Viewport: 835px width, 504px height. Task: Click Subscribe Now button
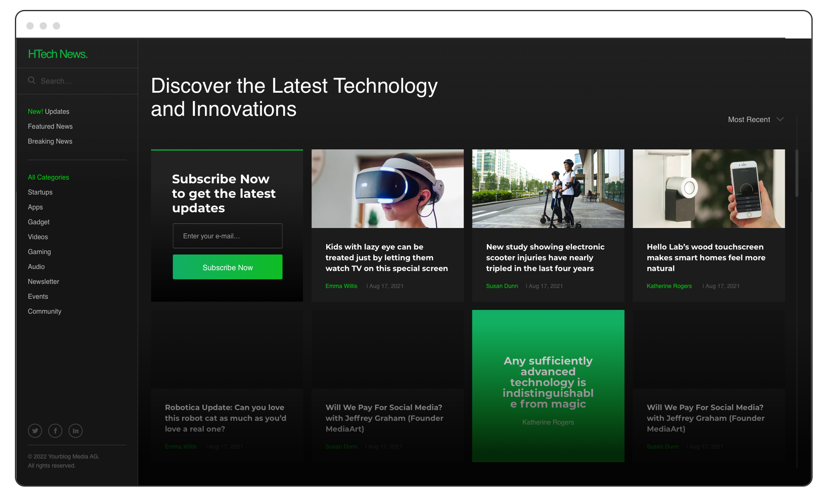tap(227, 267)
